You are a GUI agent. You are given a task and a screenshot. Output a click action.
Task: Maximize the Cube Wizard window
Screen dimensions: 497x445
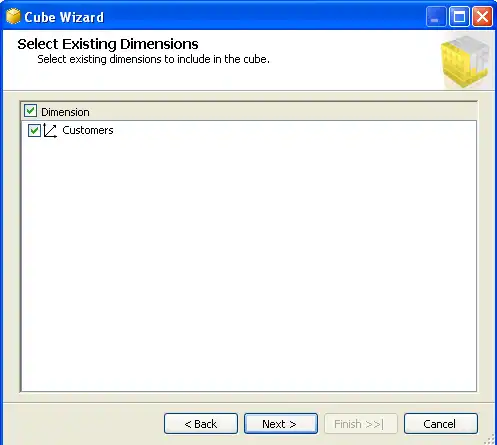[x=459, y=16]
